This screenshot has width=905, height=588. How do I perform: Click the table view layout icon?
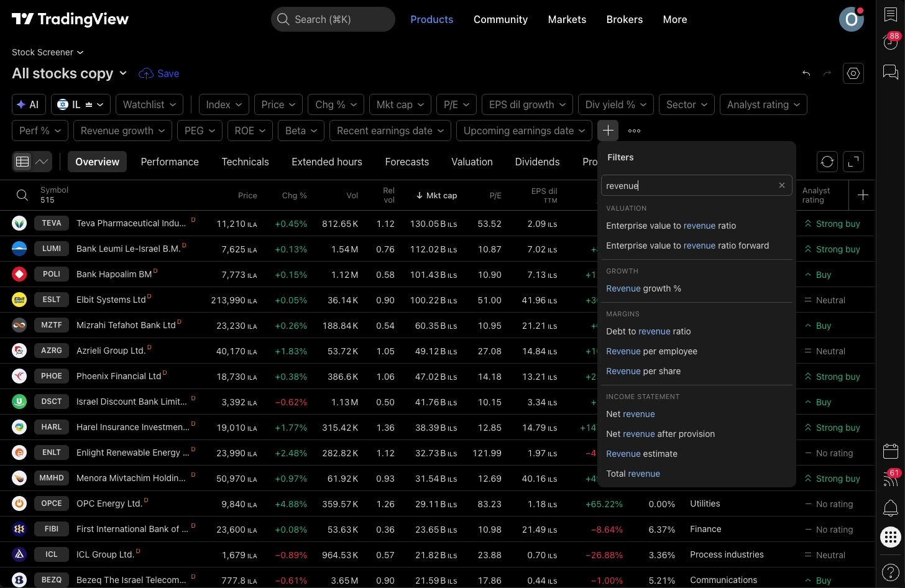click(22, 162)
